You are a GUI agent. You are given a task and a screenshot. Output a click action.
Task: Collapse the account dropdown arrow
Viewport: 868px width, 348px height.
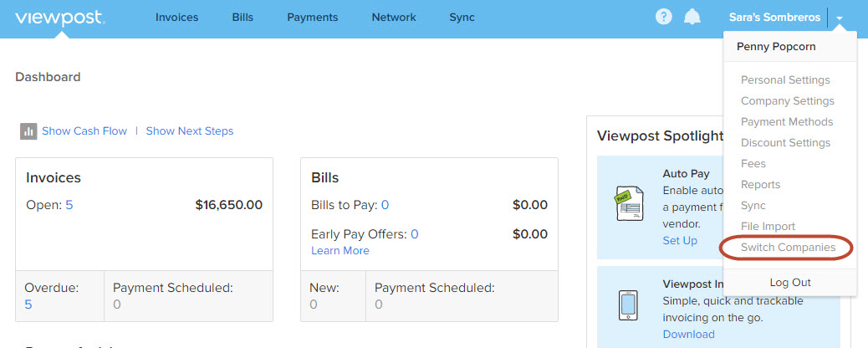840,18
